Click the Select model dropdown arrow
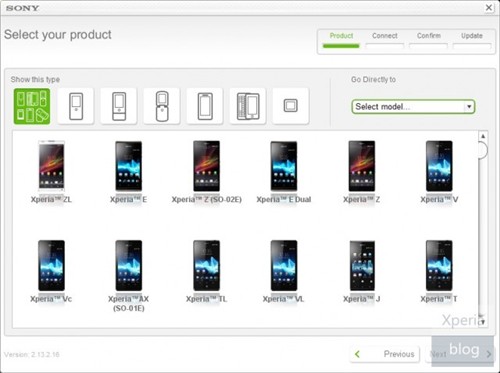 click(x=469, y=107)
